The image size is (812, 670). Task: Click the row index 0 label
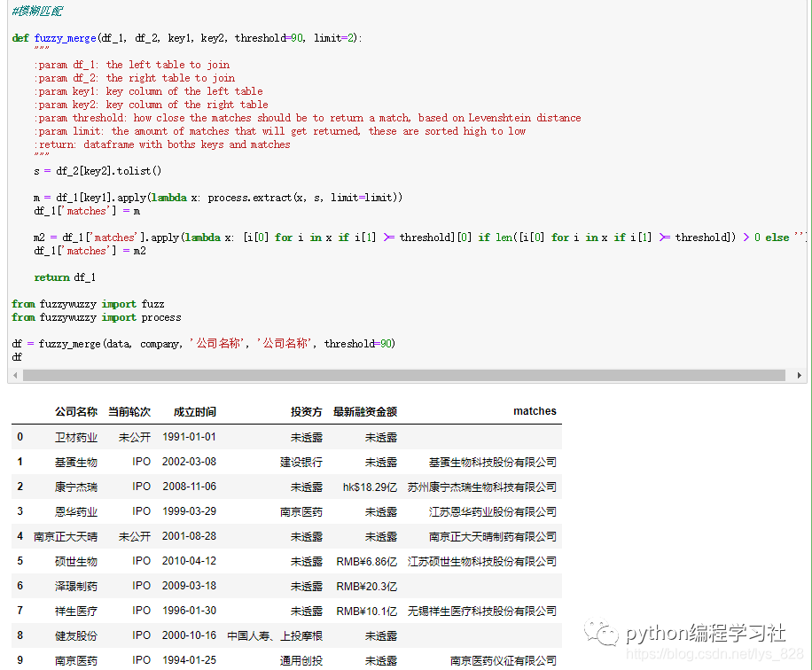[20, 437]
